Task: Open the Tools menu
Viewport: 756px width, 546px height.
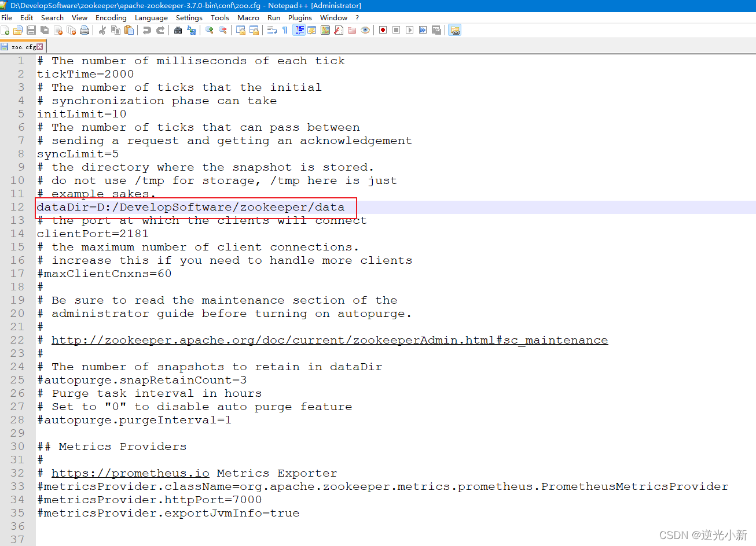Action: point(220,17)
